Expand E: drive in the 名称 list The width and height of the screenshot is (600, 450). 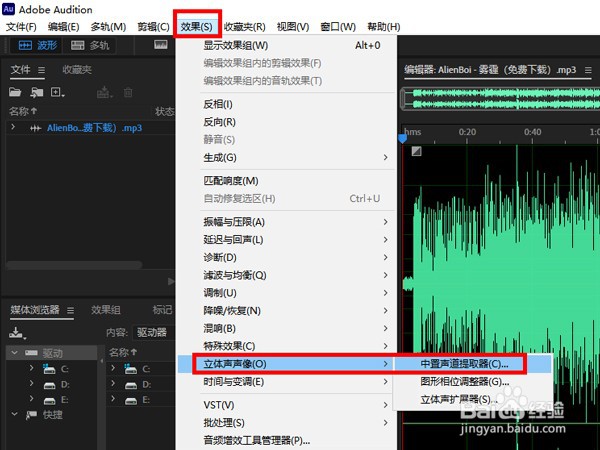[x=113, y=399]
